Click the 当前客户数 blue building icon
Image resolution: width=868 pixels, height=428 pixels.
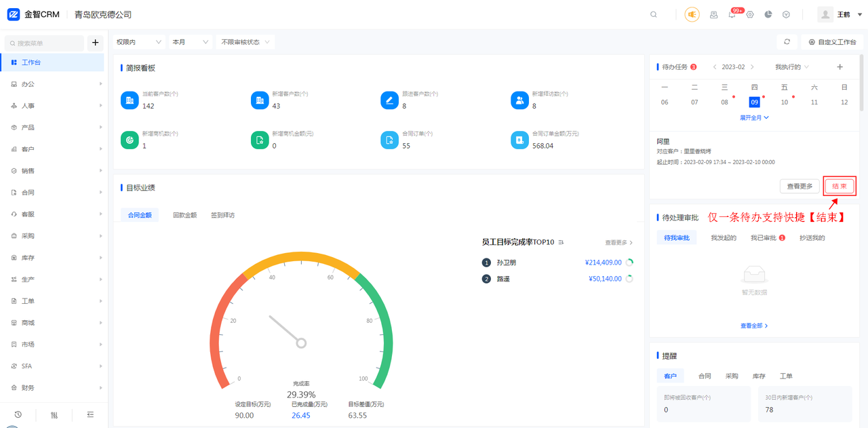129,100
